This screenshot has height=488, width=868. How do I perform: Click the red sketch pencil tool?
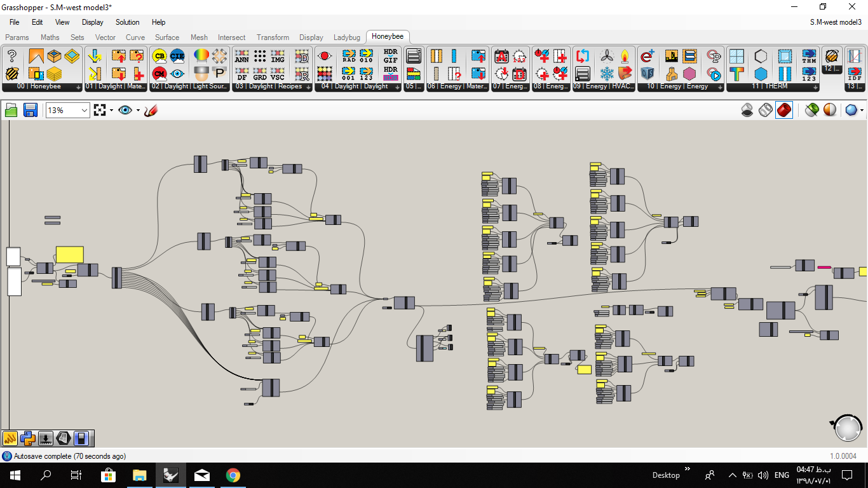151,111
